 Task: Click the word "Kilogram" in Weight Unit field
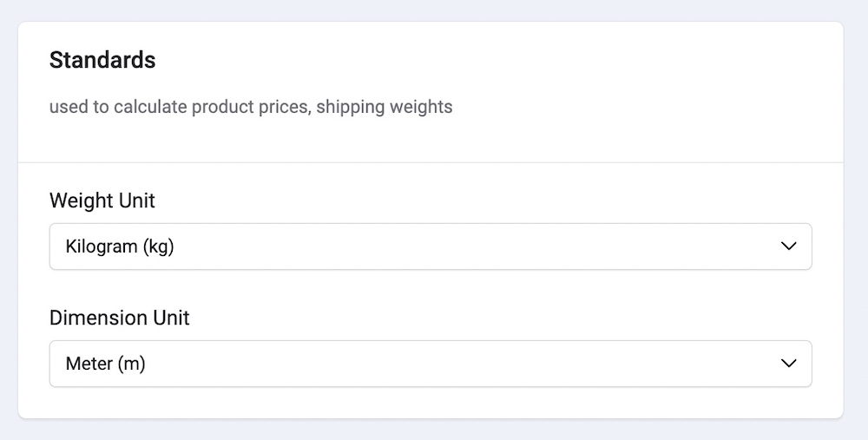(102, 246)
